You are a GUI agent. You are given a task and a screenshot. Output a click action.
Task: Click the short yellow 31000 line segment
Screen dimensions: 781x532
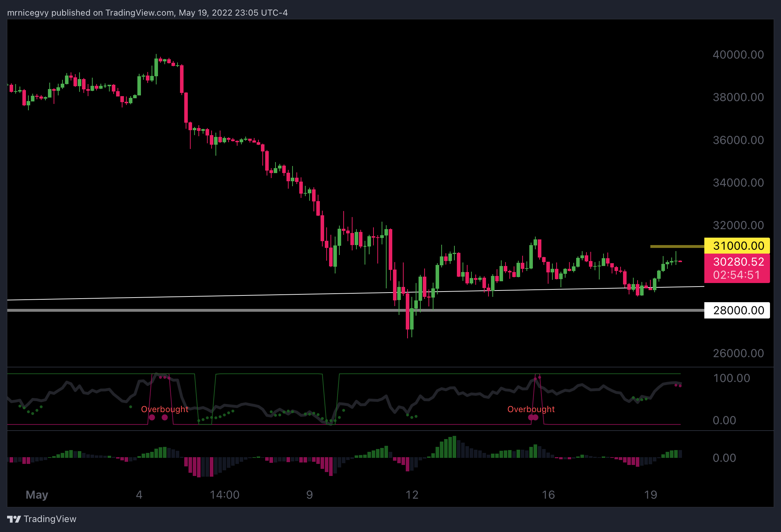coord(677,246)
